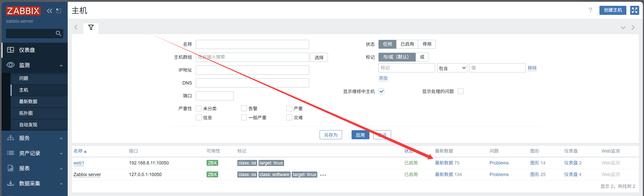
Task: Click the 创建主机 button
Action: point(613,10)
